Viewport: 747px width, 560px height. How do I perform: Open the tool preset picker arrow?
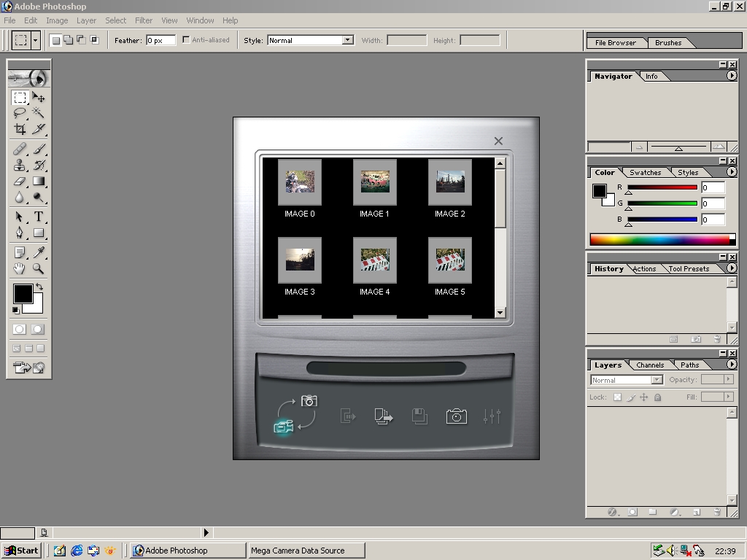[35, 41]
